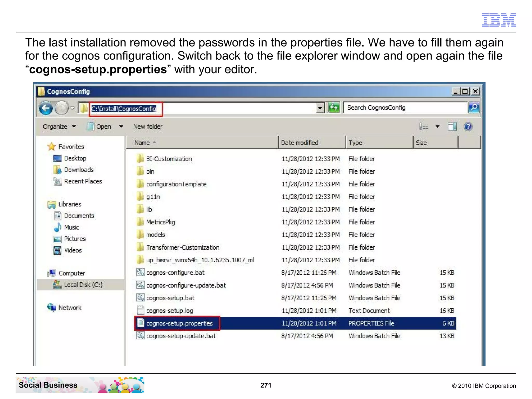Click the cognos-setup.bat file icon
Screen dimensions: 532x399
pyautogui.click(x=140, y=297)
